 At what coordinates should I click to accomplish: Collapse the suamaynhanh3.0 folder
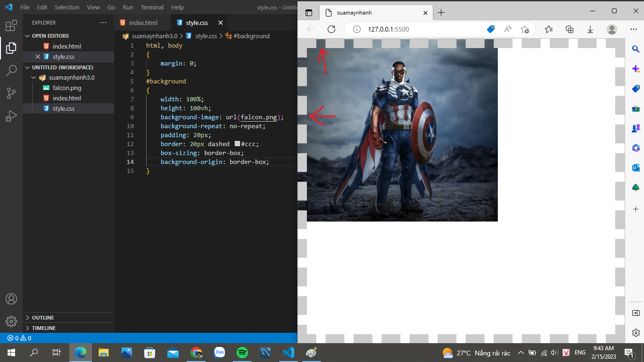pos(68,78)
